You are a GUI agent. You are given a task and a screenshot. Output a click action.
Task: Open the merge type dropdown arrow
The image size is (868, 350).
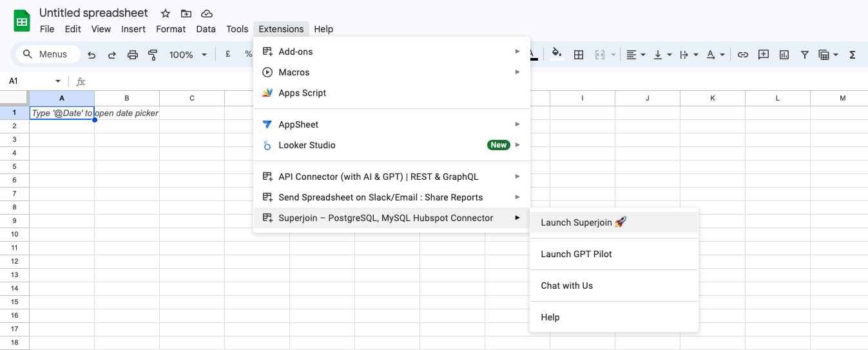point(613,55)
